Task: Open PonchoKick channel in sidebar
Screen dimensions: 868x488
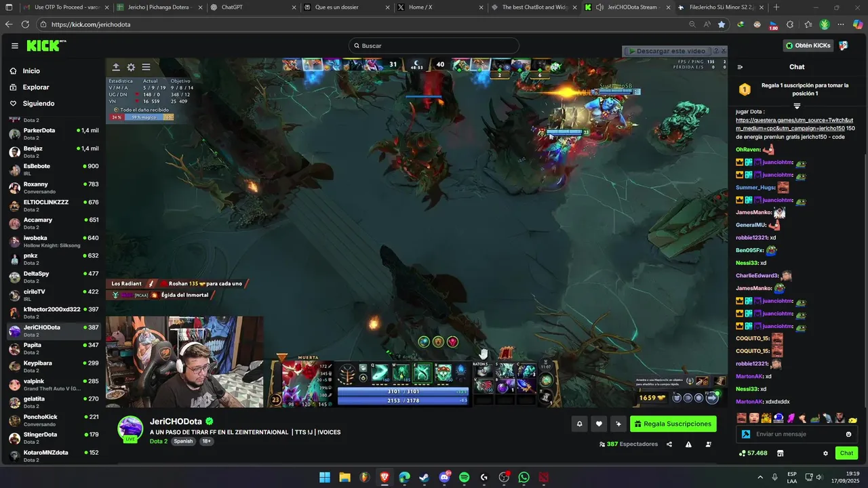Action: click(54, 420)
